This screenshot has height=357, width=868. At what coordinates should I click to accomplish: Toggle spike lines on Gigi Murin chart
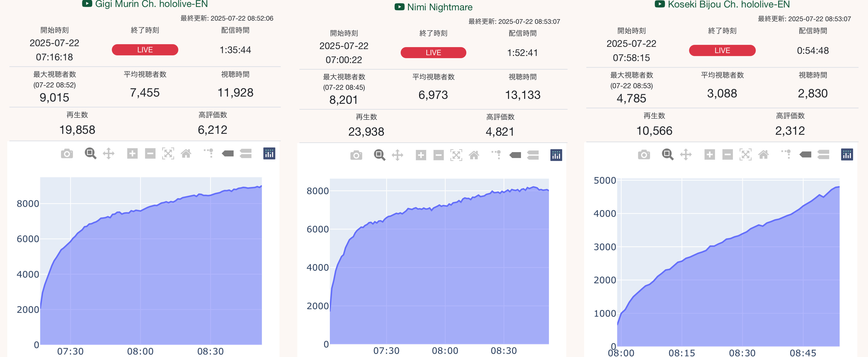[x=209, y=153]
